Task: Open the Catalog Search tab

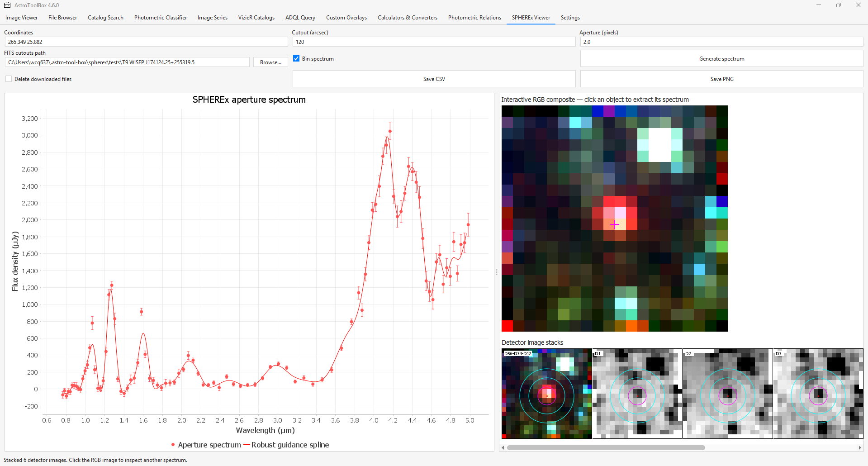Action: 105,18
